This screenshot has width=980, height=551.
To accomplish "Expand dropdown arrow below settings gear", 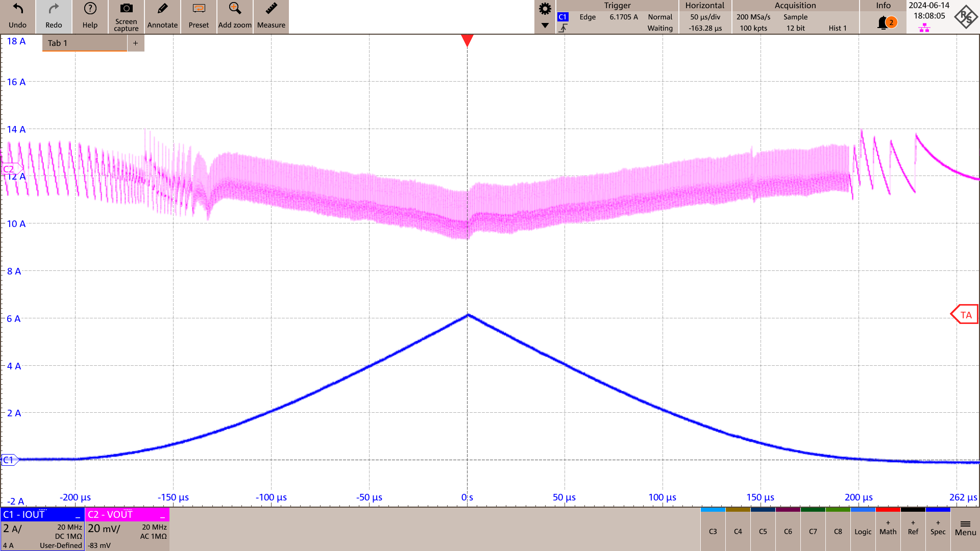I will (x=545, y=26).
